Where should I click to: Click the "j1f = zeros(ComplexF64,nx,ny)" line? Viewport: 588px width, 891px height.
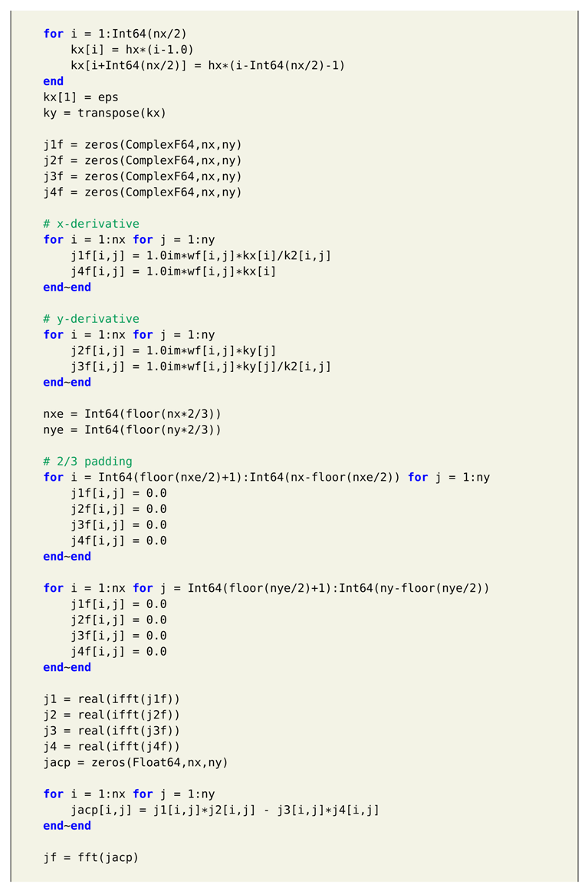click(142, 145)
